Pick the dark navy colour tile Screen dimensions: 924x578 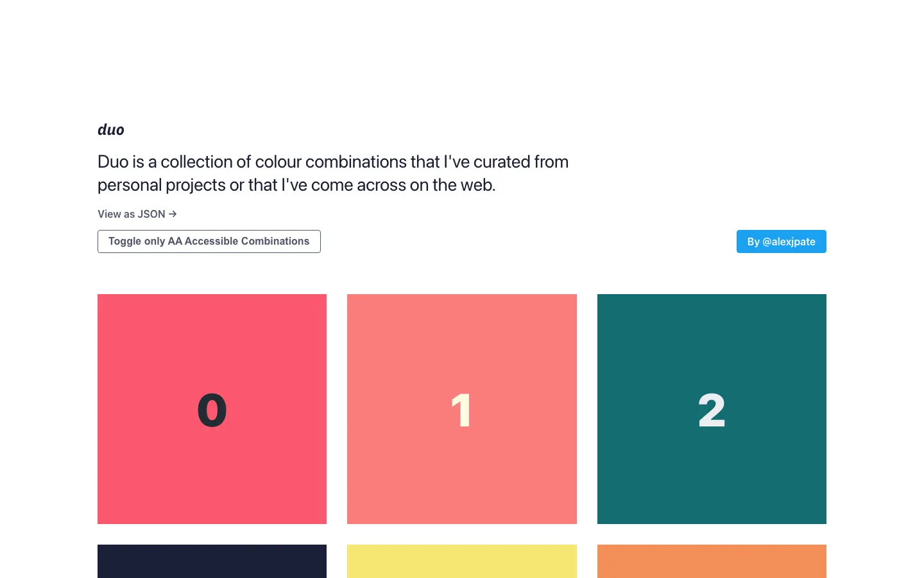pyautogui.click(x=212, y=561)
